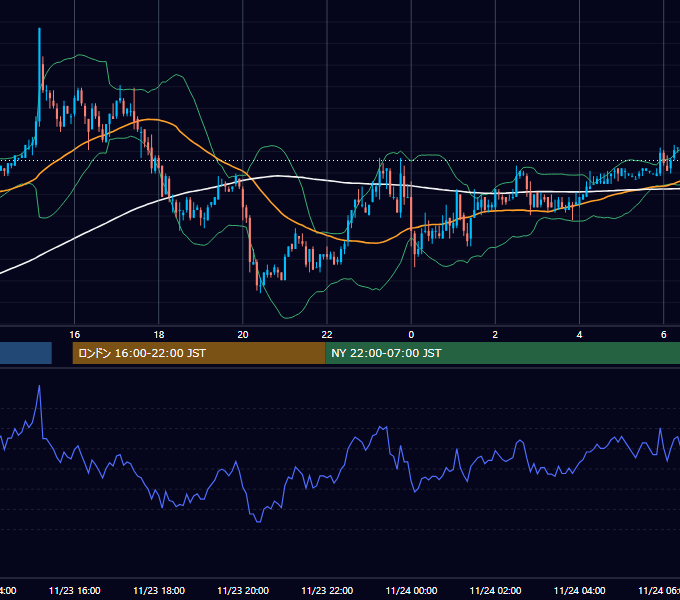Click the hour label 16 under the price chart

pos(75,334)
